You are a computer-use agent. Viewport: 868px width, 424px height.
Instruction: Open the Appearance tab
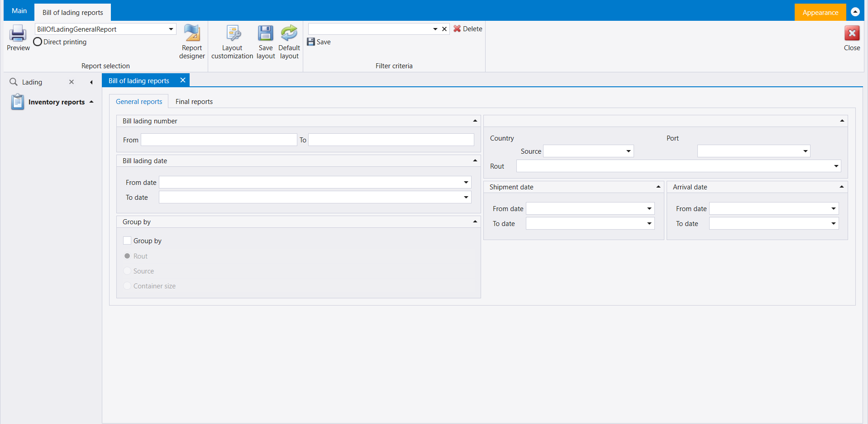[820, 13]
